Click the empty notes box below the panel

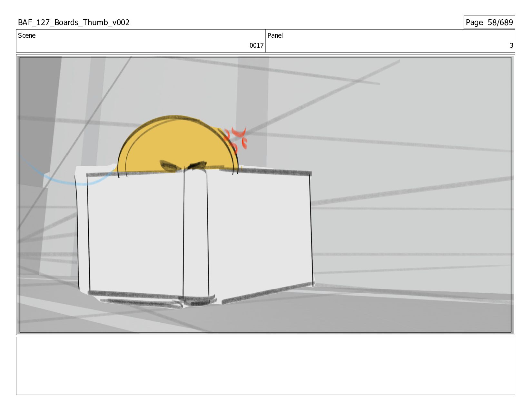tap(265, 366)
